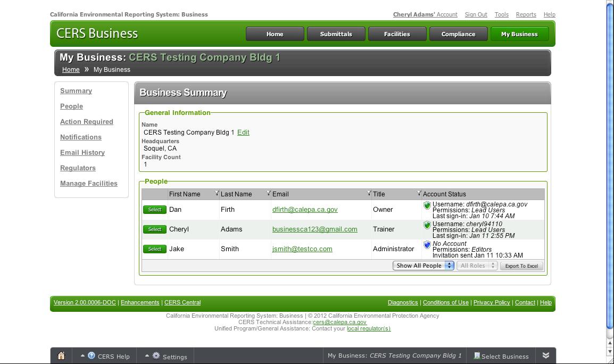Click the Export To Excel button

[521, 266]
